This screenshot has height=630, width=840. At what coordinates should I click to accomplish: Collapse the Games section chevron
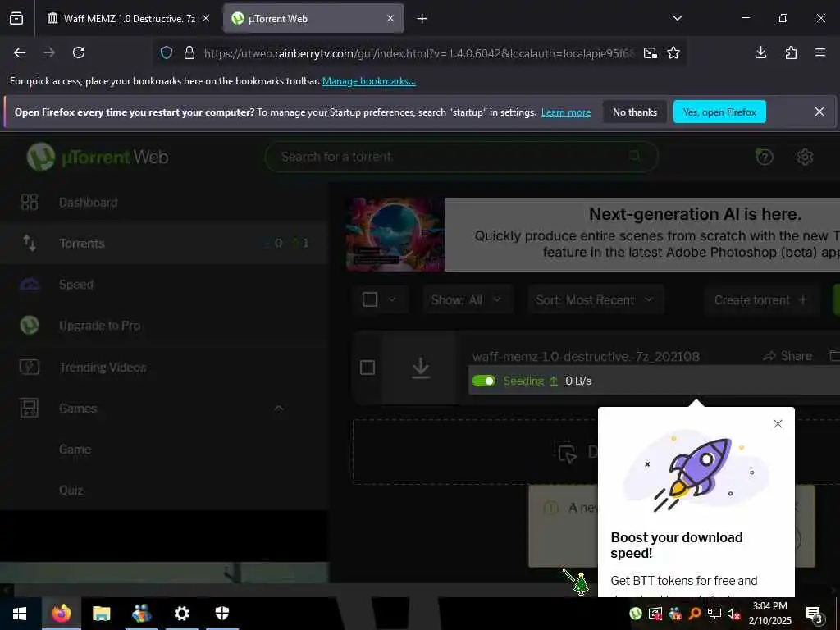pos(279,409)
